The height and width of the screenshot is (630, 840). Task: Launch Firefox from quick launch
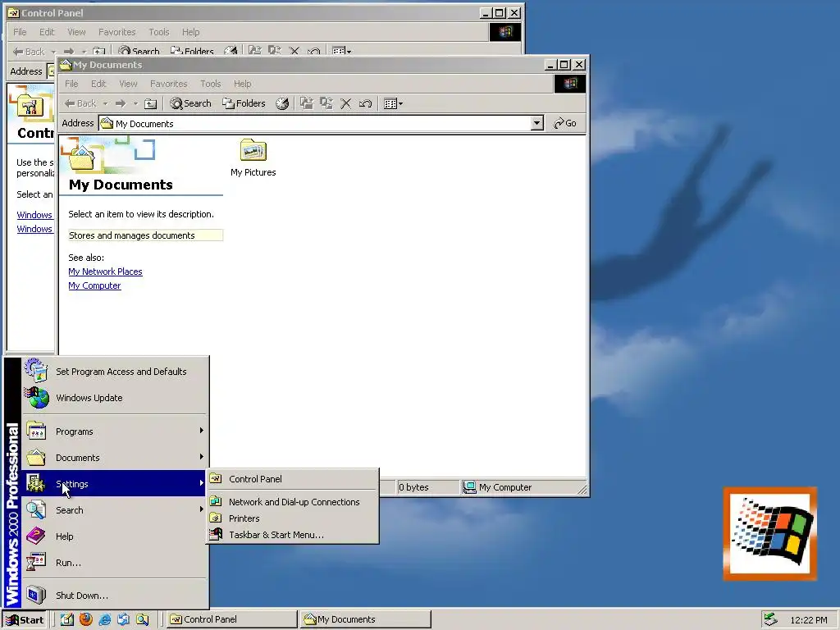click(85, 620)
